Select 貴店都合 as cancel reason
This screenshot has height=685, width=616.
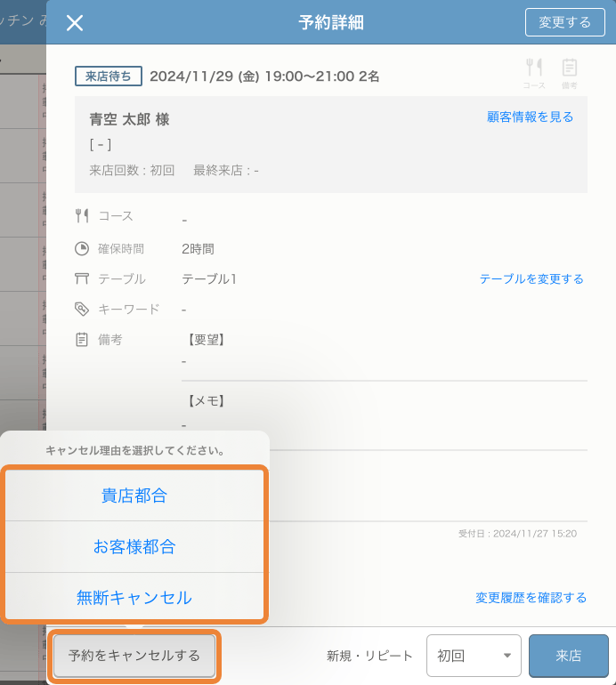click(134, 496)
